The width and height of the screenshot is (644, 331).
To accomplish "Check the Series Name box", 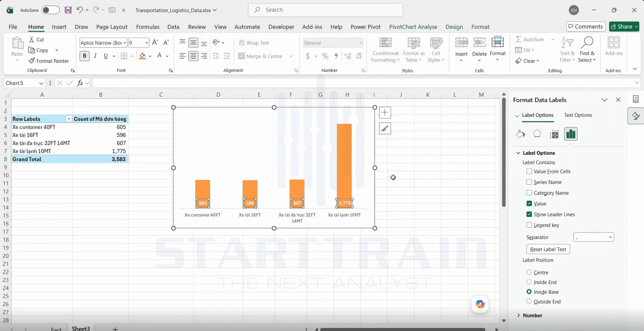I will click(x=529, y=182).
